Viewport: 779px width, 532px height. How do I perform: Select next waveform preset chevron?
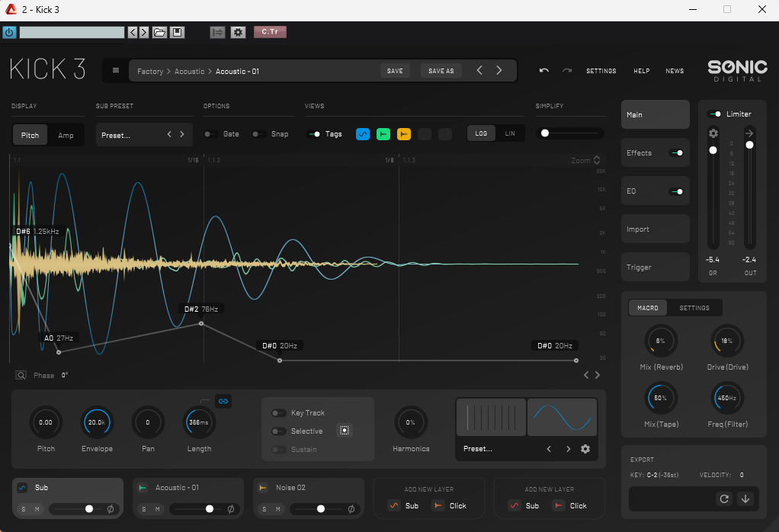569,449
